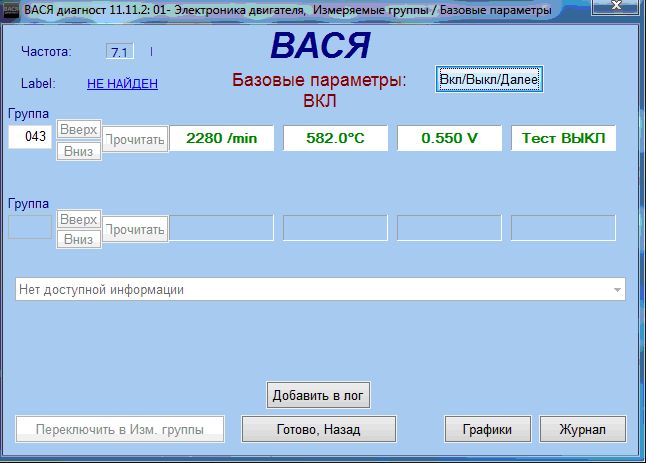Screen dimensions: 646x463
Task: Open the Журнал button
Action: pyautogui.click(x=583, y=429)
